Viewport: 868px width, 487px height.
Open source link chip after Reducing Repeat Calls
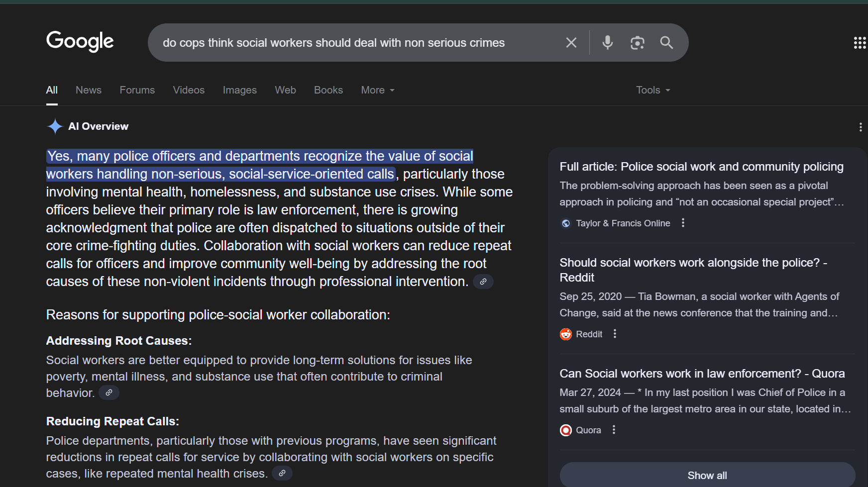[x=282, y=474]
